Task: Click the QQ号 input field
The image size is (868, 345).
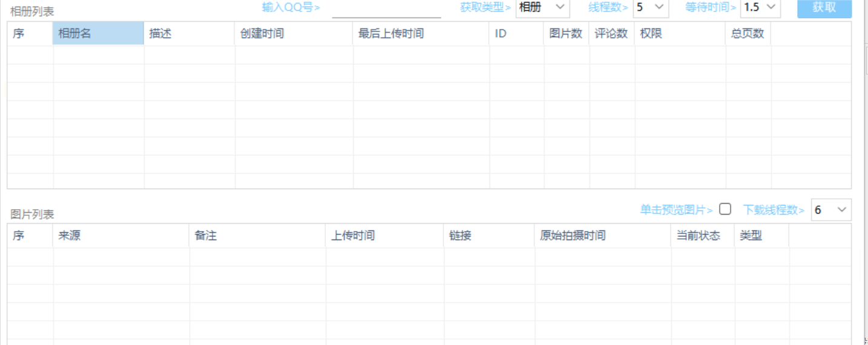Action: click(386, 9)
